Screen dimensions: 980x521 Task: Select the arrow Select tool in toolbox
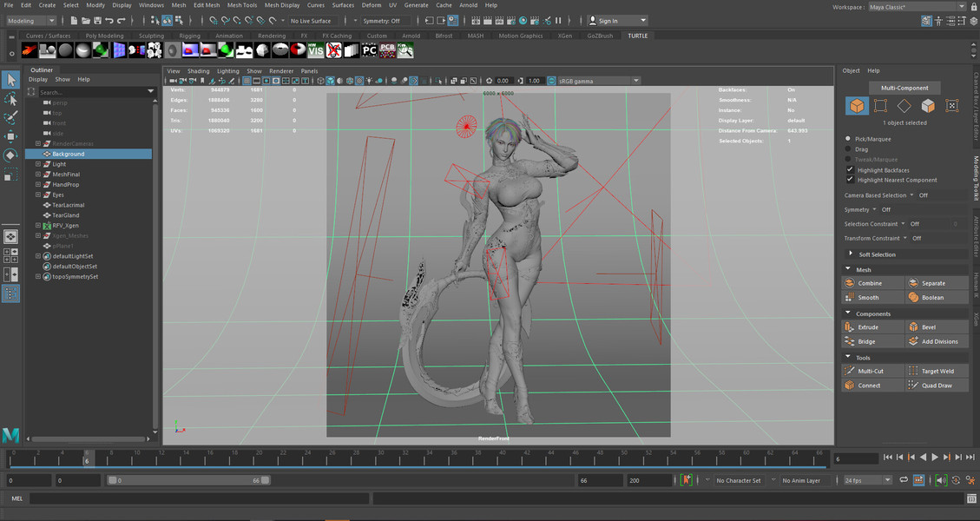point(10,80)
